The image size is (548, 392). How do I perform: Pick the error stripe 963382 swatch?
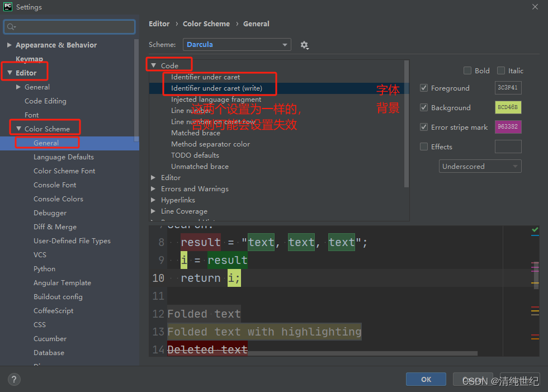[x=508, y=127]
